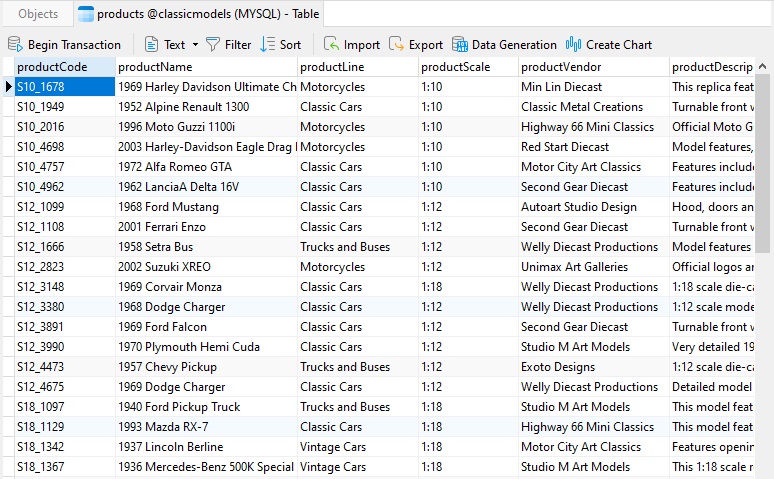Select the cell 1957 Chevy Pickup
The height and width of the screenshot is (479, 774).
click(x=206, y=367)
